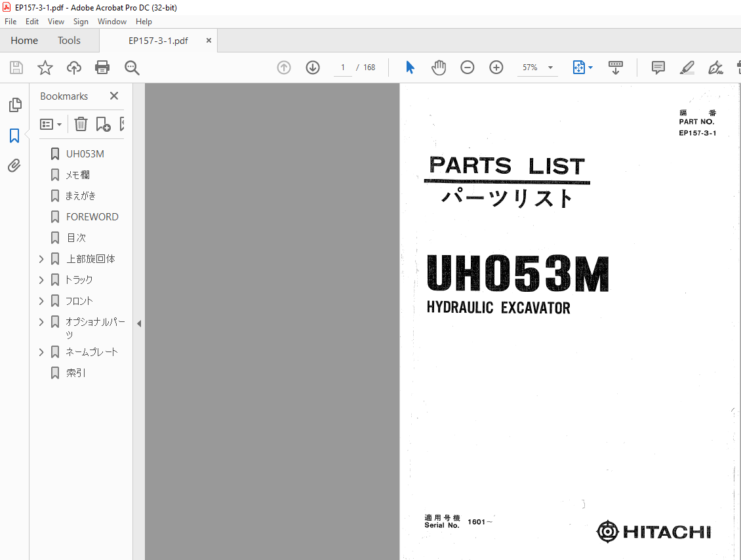Open the Edit menu
Screen dimensions: 741x560
tap(32, 22)
